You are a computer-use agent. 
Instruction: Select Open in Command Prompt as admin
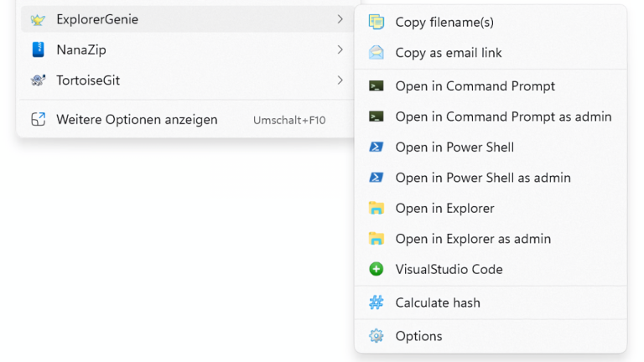point(491,116)
